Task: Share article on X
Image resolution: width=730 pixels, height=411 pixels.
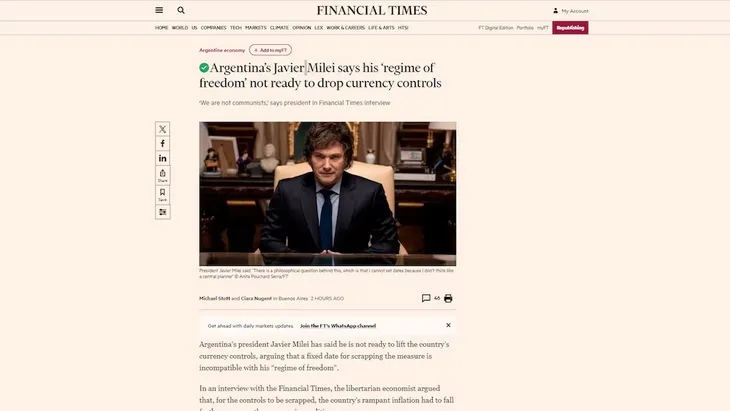Action: point(162,129)
